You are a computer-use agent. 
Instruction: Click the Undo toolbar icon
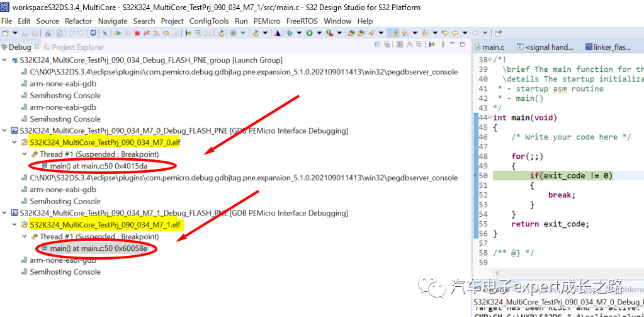pyautogui.click(x=72, y=33)
